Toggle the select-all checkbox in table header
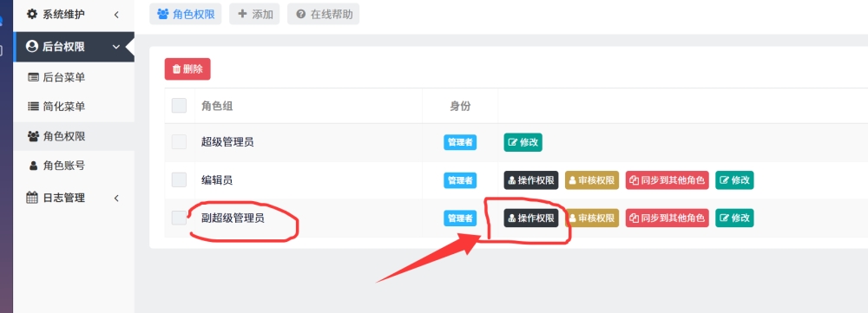868x313 pixels. pyautogui.click(x=179, y=106)
